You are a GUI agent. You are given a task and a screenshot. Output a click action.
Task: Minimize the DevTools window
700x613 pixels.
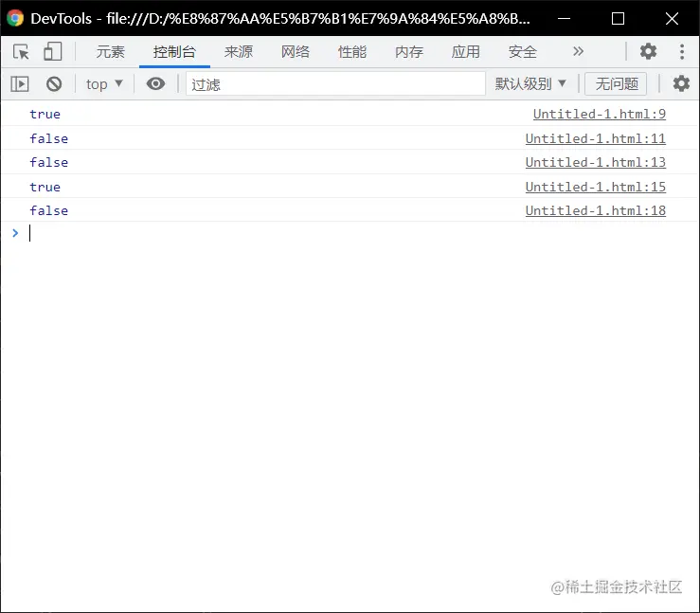point(564,18)
